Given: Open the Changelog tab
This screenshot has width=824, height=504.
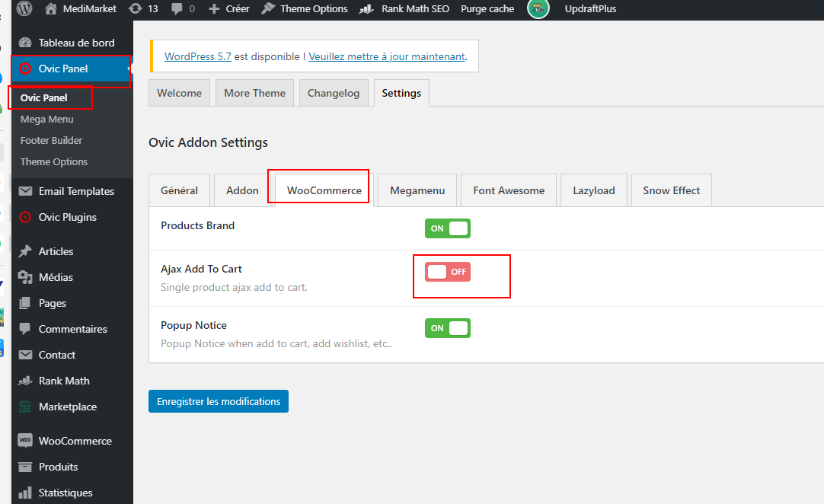Looking at the screenshot, I should click(334, 93).
